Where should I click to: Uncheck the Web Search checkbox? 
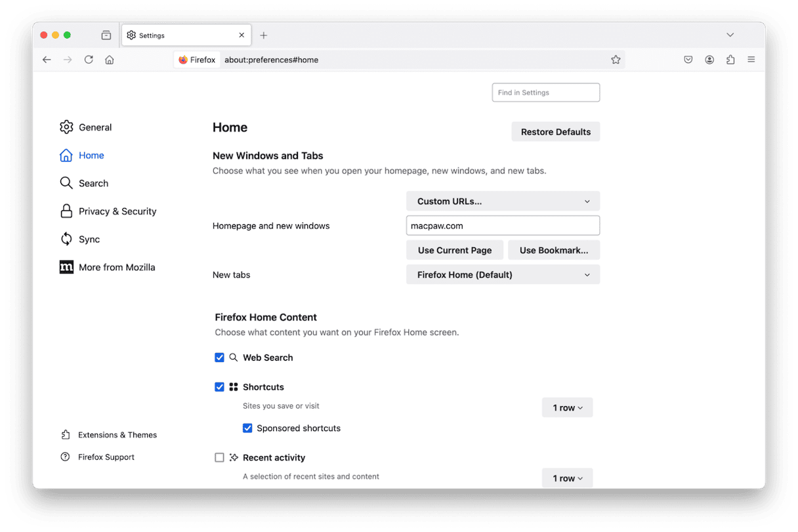(220, 358)
